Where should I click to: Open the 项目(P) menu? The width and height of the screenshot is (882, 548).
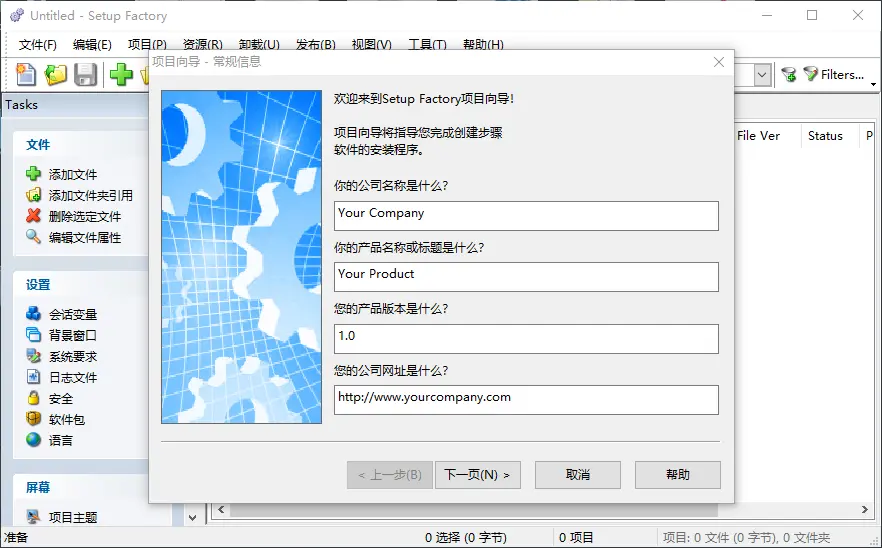[x=147, y=44]
